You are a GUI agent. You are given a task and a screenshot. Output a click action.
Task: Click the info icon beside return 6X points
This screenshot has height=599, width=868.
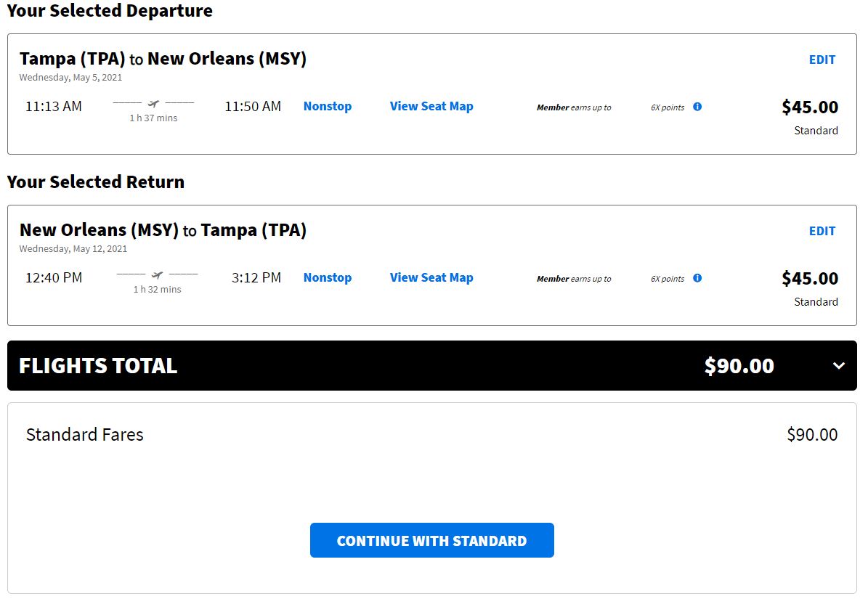tap(697, 278)
